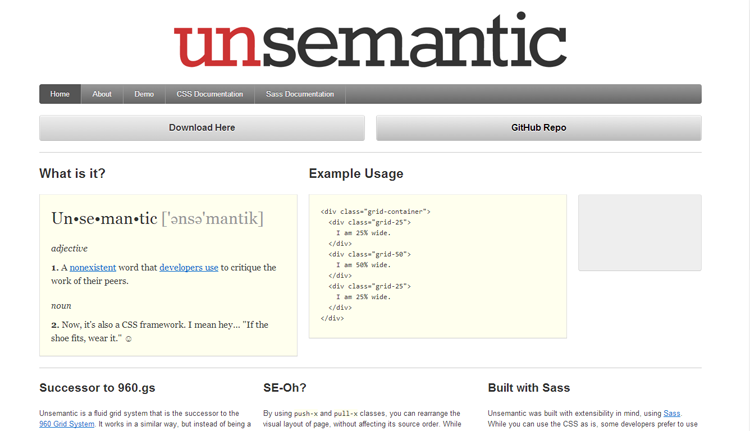Click the push-x code term in SE-Oh paragraph
The image size is (750, 431).
[306, 413]
